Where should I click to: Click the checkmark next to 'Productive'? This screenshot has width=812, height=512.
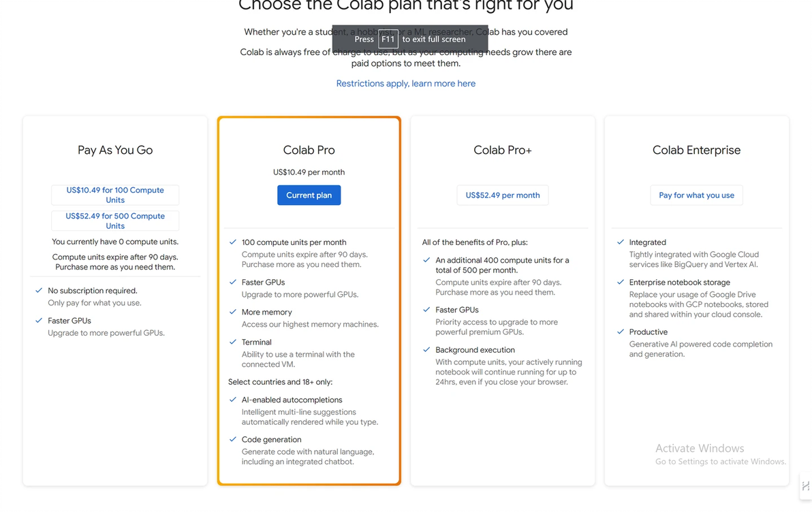(620, 332)
